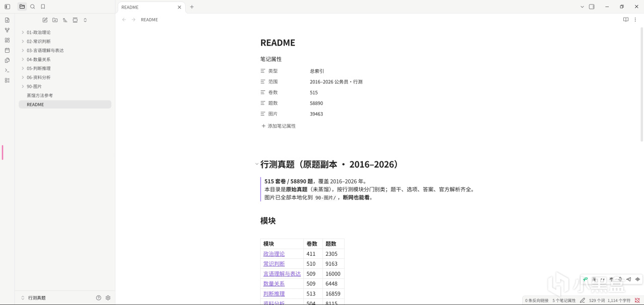Open the tab list dropdown
644x305 pixels.
pos(582,7)
